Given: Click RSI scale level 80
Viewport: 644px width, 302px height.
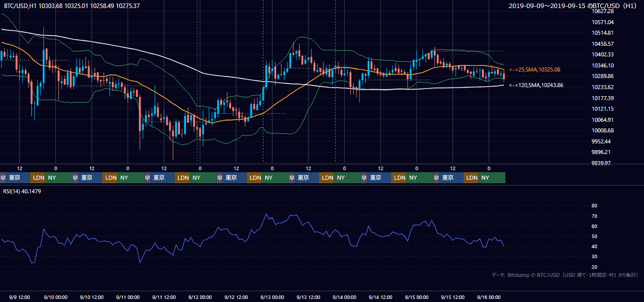Looking at the screenshot, I should (594, 206).
